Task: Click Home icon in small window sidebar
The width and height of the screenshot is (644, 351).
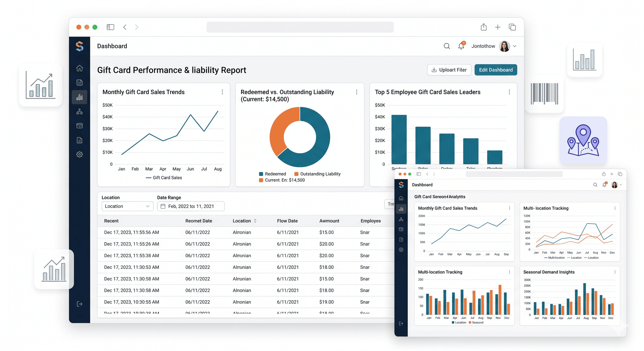Action: [401, 198]
